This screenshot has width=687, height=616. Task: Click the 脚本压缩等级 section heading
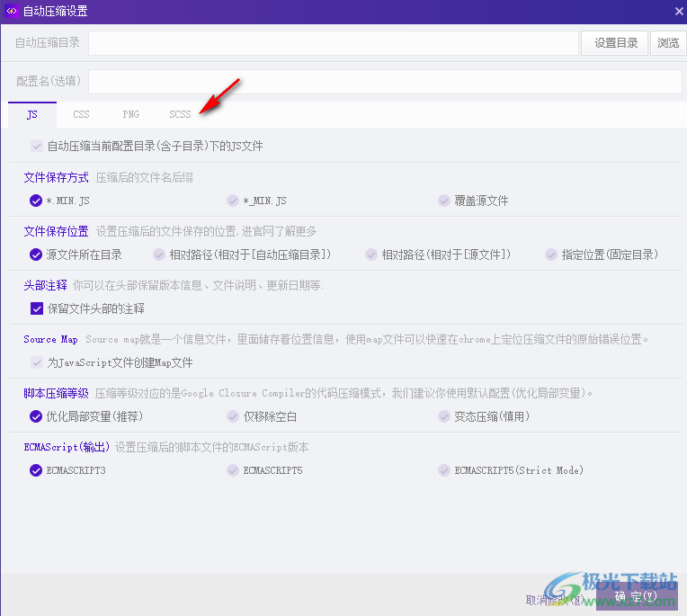tap(56, 393)
